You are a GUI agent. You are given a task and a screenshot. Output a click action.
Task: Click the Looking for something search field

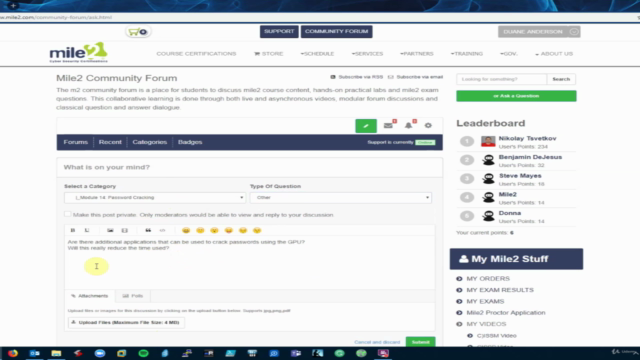[x=501, y=79]
